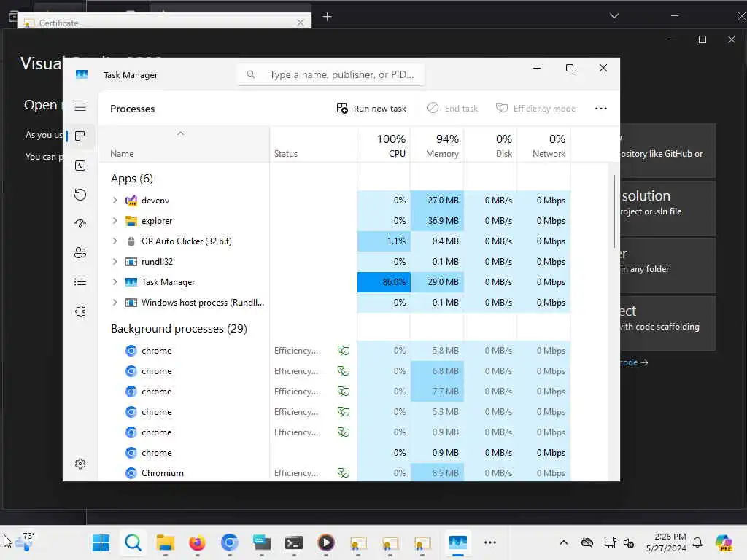This screenshot has height=560, width=747.
Task: Switch to Task Manager taskbar icon
Action: (458, 542)
